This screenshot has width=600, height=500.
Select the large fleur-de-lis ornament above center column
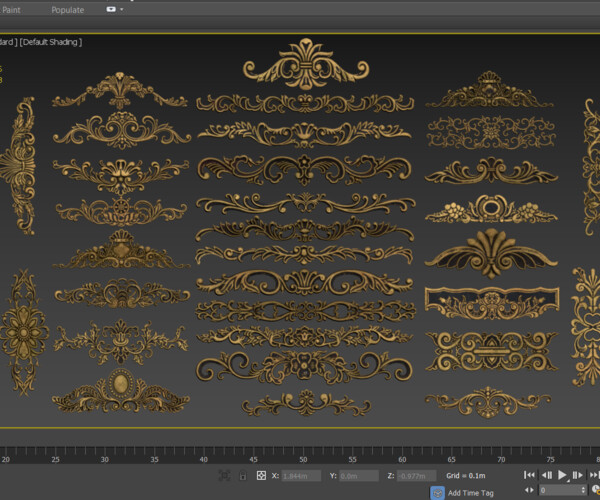tap(306, 64)
